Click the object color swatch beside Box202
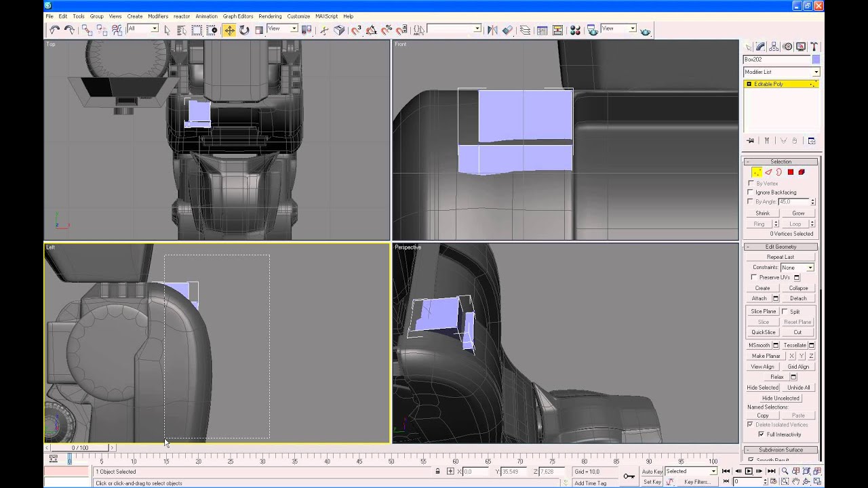 [x=816, y=60]
